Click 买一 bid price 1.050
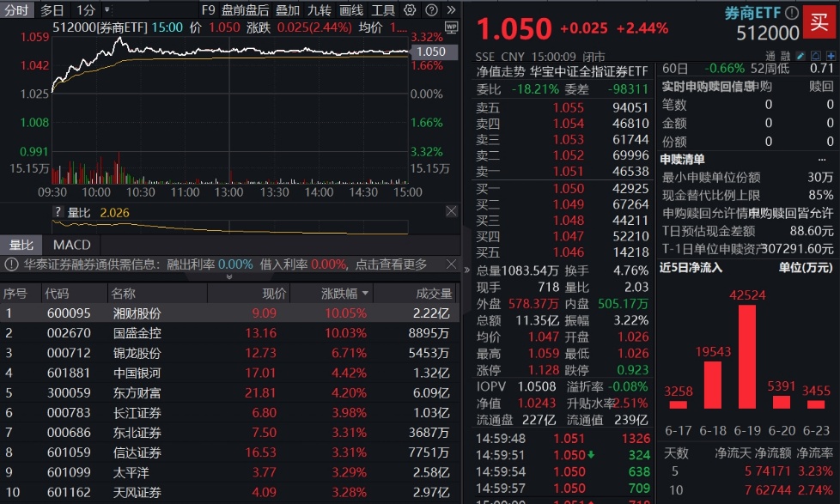840x504 pixels. coord(569,189)
